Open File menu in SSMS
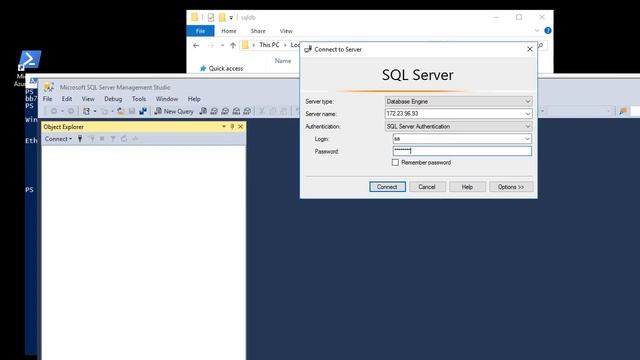This screenshot has width=640, height=360. point(48,99)
